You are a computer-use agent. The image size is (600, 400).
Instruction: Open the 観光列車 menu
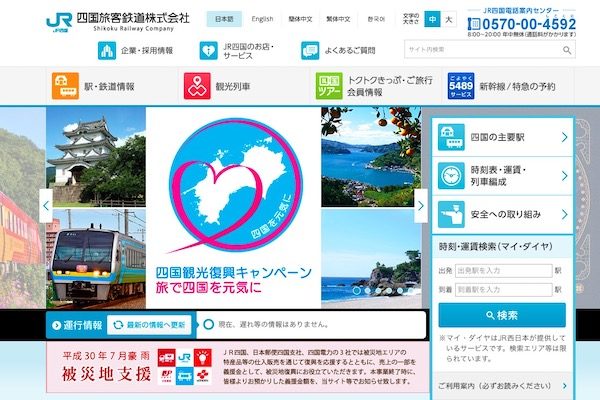244,86
